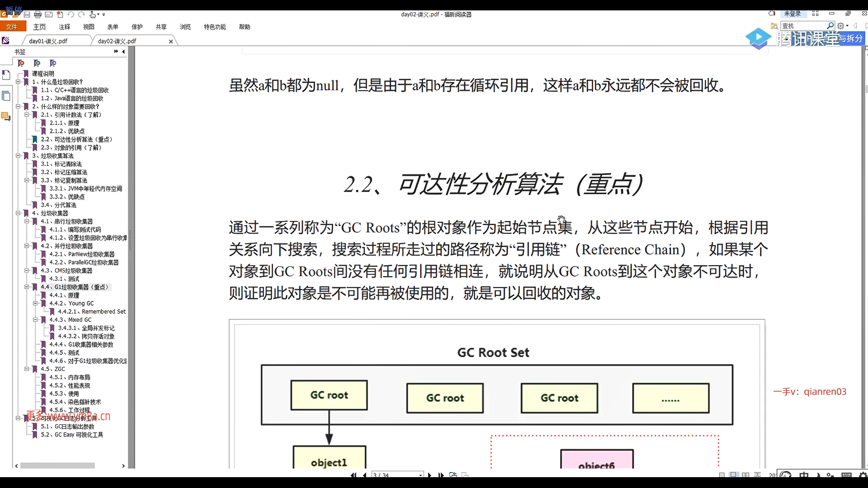
Task: Click the undo arrow icon
Action: 71,14
